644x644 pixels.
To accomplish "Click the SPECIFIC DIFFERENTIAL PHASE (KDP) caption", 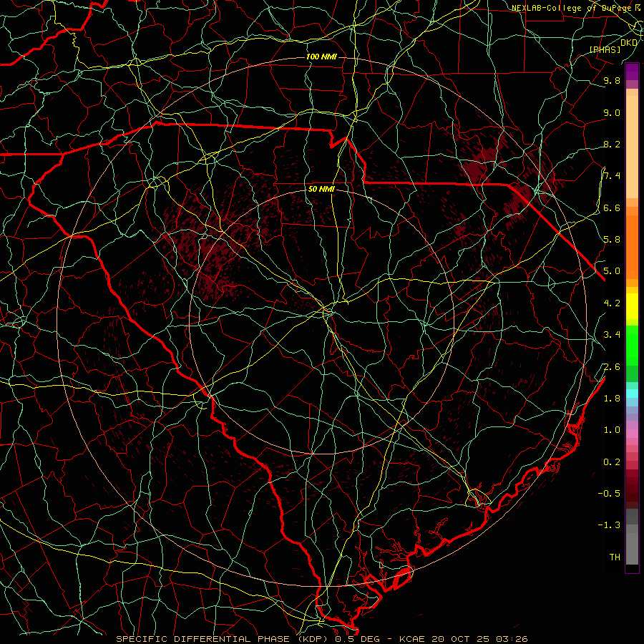I will [x=223, y=639].
